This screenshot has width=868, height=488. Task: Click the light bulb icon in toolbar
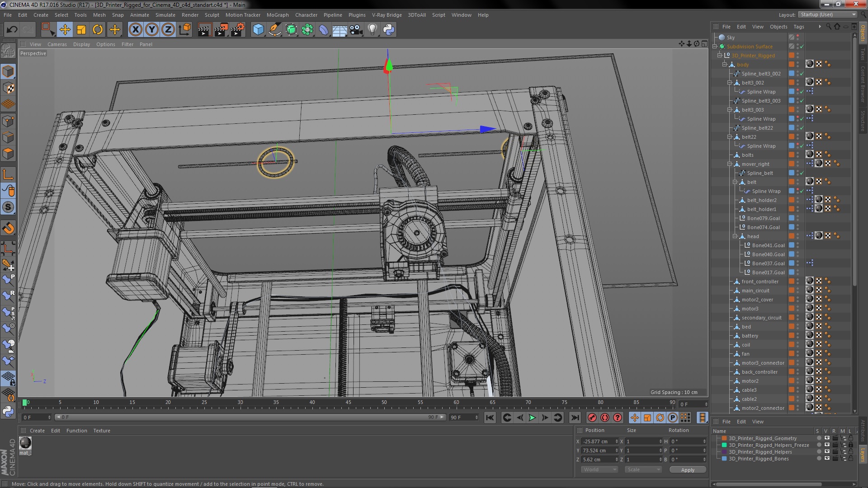pyautogui.click(x=372, y=30)
